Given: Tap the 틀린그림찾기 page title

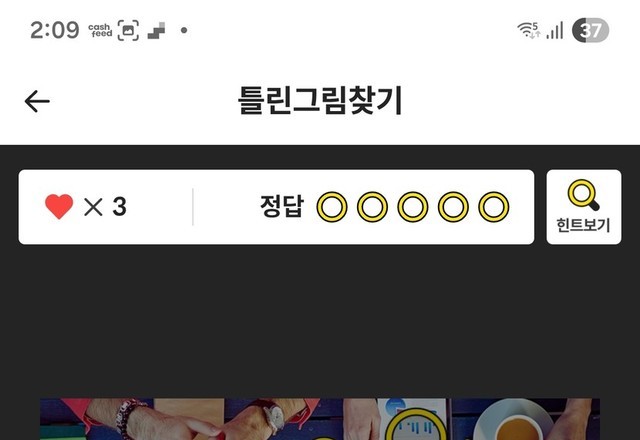Looking at the screenshot, I should click(x=320, y=100).
